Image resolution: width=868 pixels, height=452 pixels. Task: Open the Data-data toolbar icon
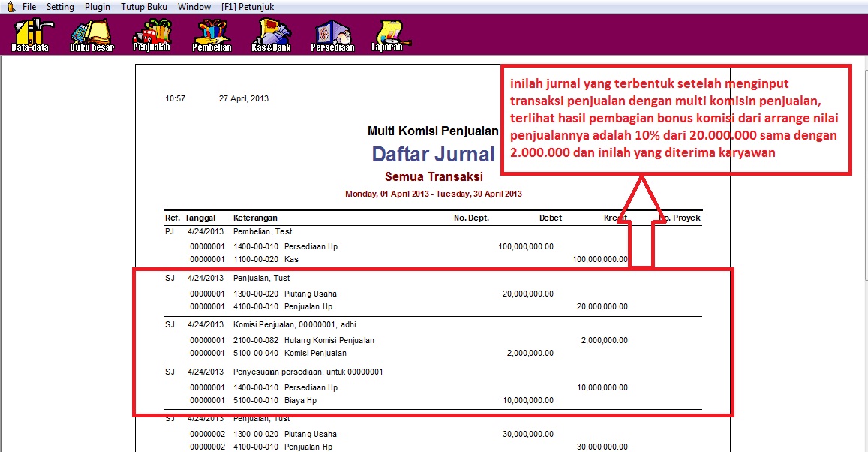click(30, 35)
